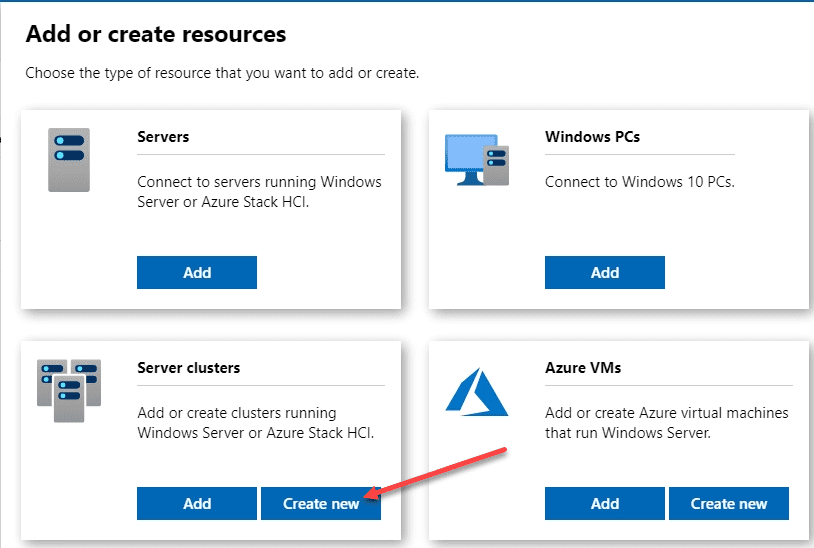Click the Azure VMs triangle logo
This screenshot has height=548, width=814.
pos(476,388)
